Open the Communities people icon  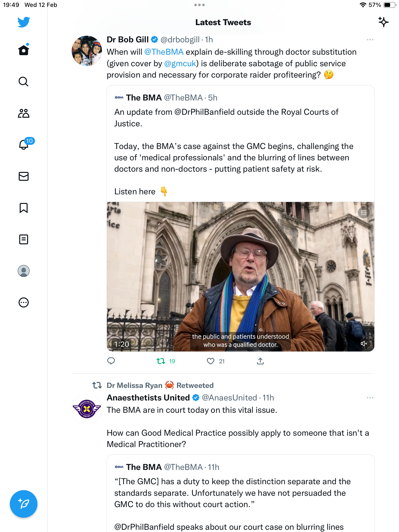click(24, 113)
